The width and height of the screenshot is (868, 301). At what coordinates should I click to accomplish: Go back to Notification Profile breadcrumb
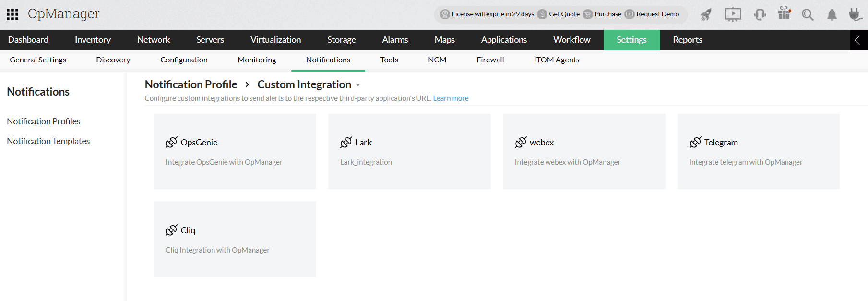[x=191, y=84]
